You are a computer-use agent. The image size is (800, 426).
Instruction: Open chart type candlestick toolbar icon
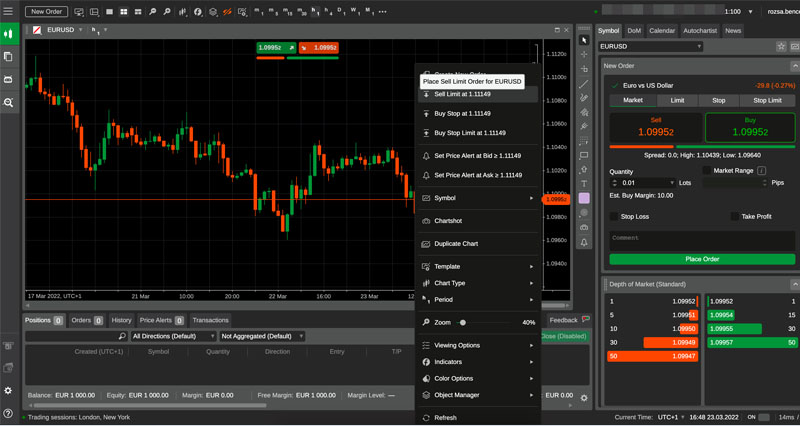tap(183, 11)
